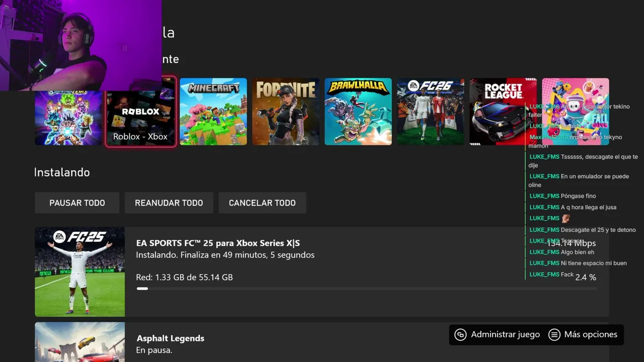Open the Dragon Ball Sparking Zero tile
The image size is (644, 362).
pyautogui.click(x=68, y=118)
